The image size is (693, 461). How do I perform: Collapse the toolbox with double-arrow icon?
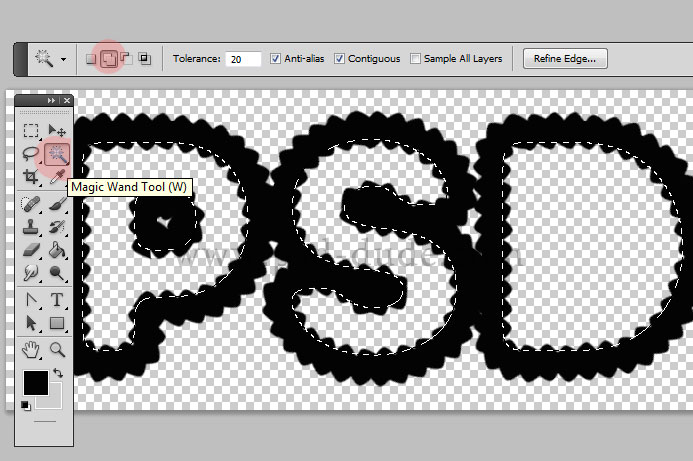point(51,101)
